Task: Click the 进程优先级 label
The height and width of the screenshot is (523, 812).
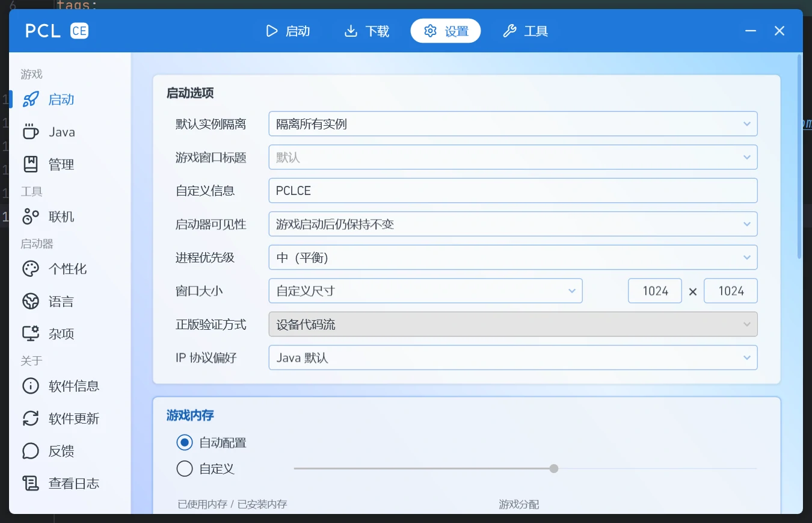Action: 205,258
